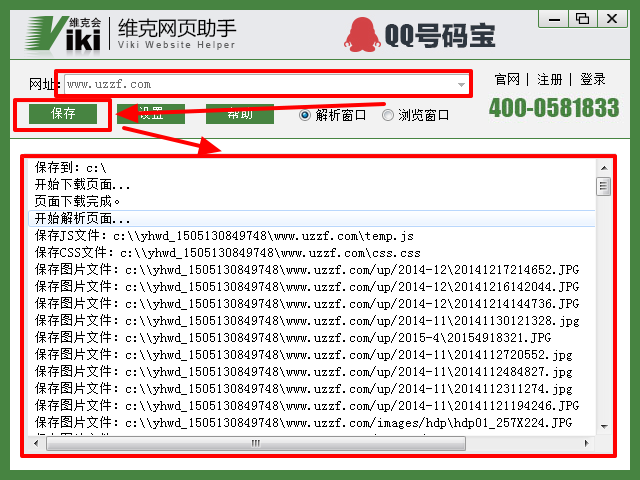This screenshot has height=480, width=640.
Task: Select log line ending 2014112720552.jpg
Action: 312,355
